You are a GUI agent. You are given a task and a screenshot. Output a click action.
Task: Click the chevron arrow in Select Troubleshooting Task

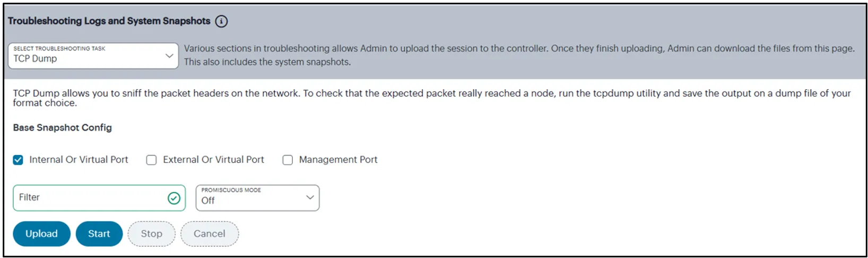pyautogui.click(x=169, y=56)
